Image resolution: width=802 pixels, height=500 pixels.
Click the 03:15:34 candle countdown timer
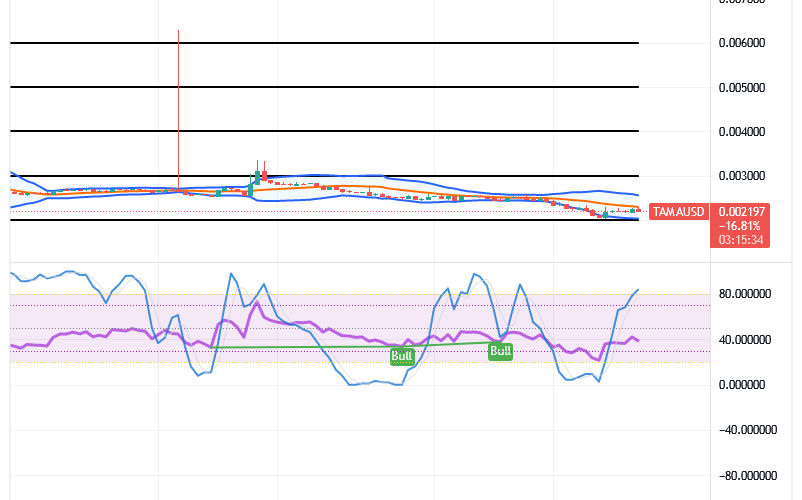[x=741, y=240]
